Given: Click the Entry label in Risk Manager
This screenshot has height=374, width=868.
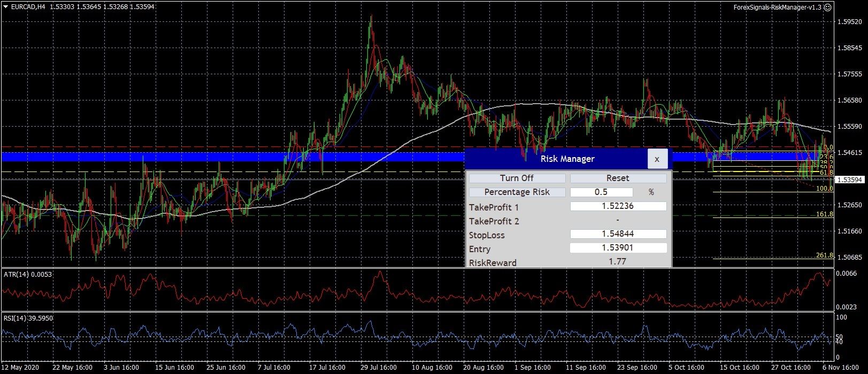Looking at the screenshot, I should click(480, 249).
